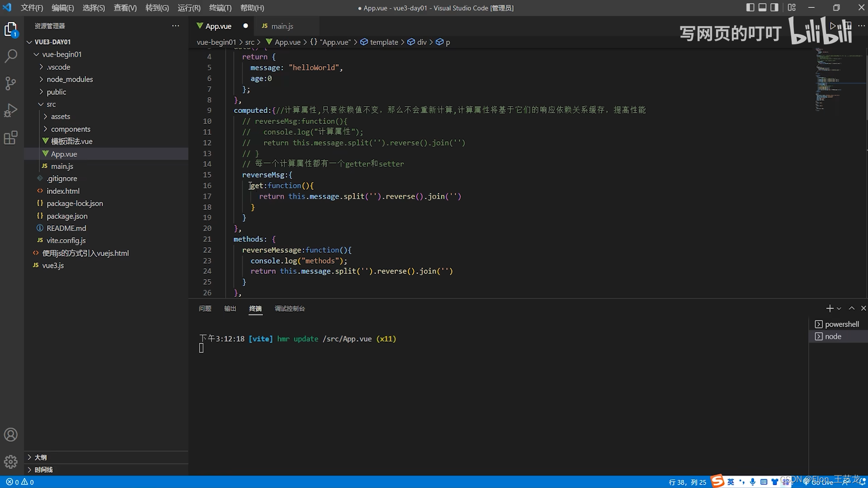Switch to the main.js editor tab

point(282,26)
